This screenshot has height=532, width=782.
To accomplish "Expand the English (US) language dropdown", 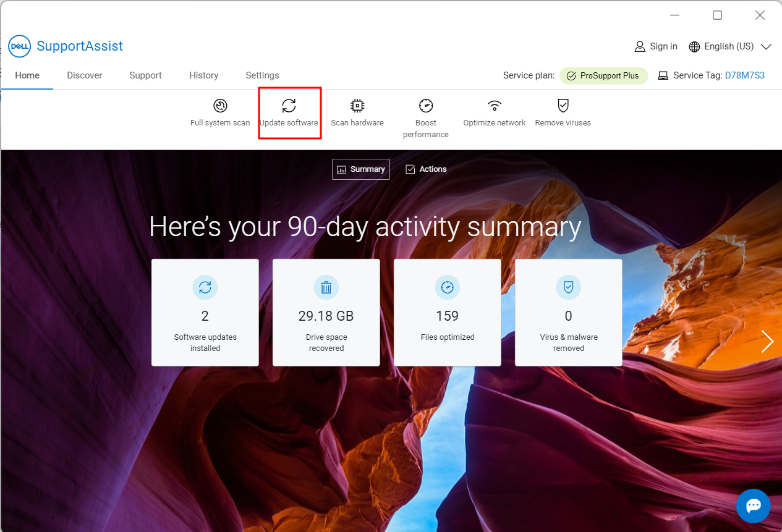I will [x=766, y=47].
